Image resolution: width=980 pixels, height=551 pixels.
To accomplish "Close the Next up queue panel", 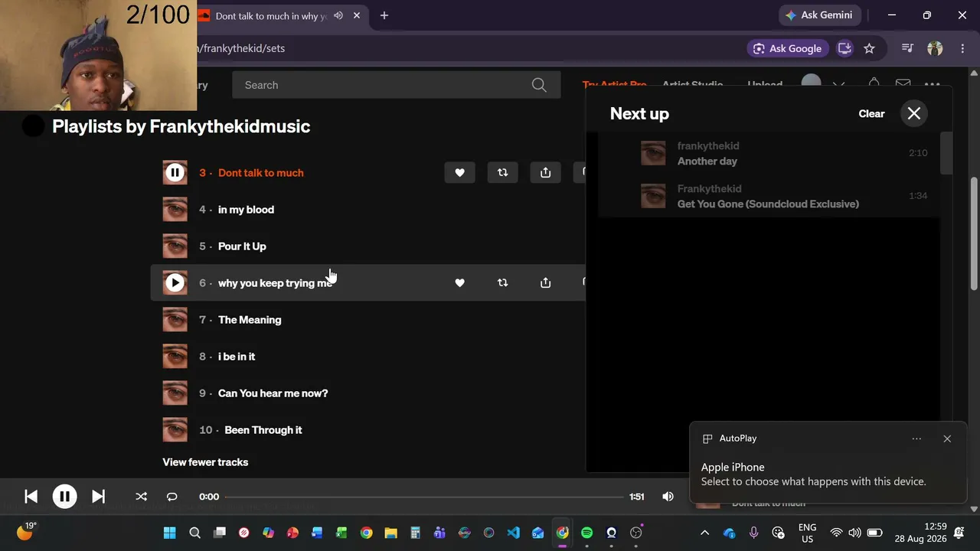I will click(914, 113).
